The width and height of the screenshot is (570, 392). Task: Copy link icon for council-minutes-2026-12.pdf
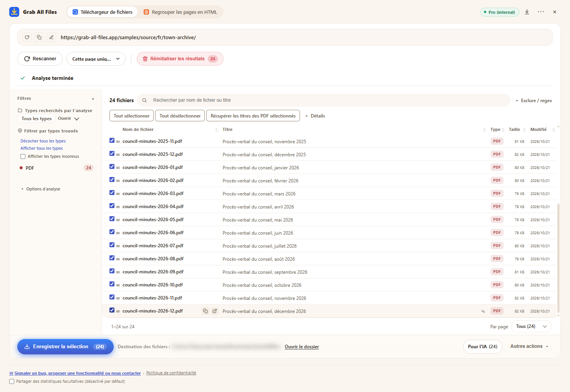click(205, 311)
